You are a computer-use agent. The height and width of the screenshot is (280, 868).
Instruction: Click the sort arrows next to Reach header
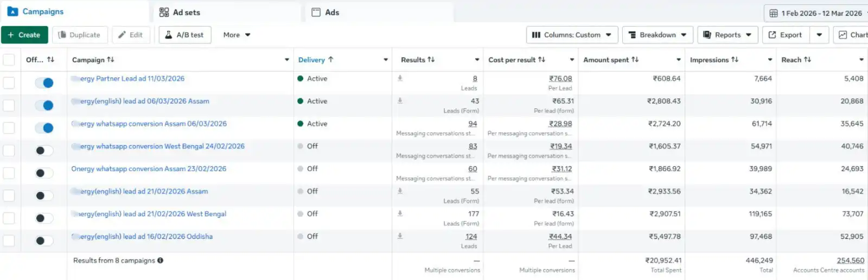[x=807, y=60]
